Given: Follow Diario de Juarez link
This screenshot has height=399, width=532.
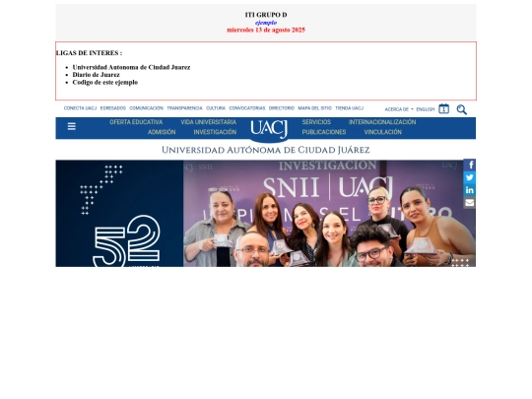Looking at the screenshot, I should 96,75.
